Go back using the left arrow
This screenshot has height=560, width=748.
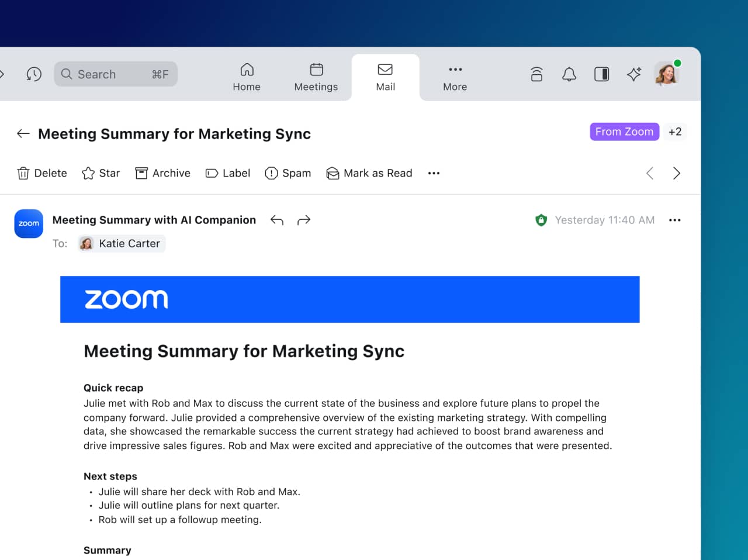(23, 134)
